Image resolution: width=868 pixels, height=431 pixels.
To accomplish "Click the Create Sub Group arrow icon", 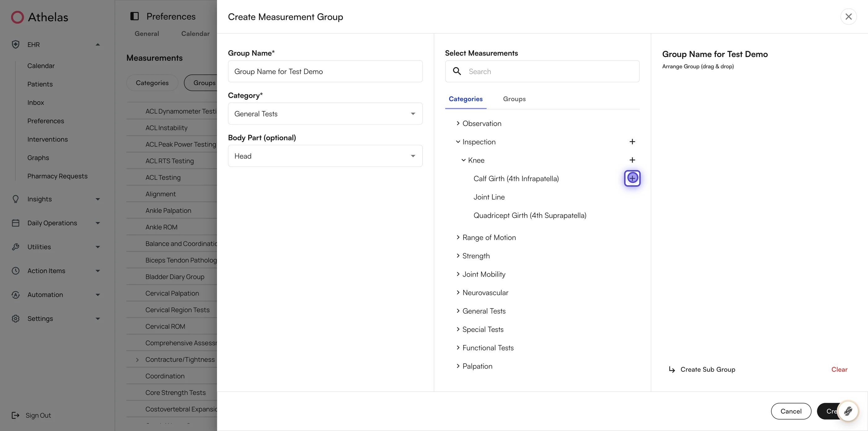I will [671, 370].
